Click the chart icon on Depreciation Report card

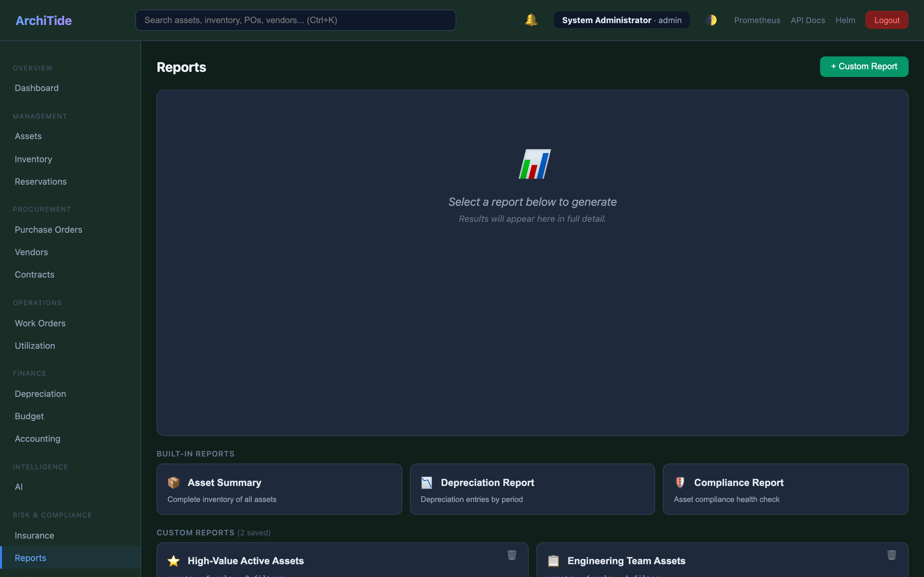[427, 482]
